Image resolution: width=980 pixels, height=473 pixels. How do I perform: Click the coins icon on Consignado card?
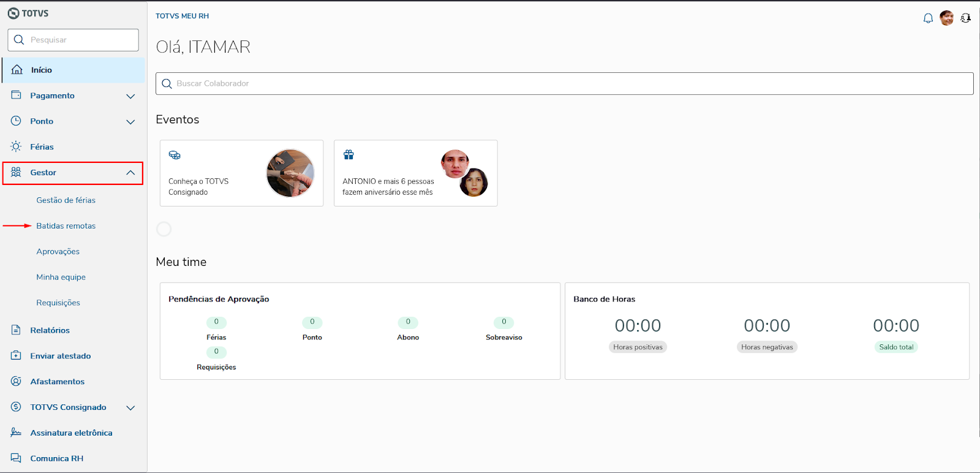point(175,155)
